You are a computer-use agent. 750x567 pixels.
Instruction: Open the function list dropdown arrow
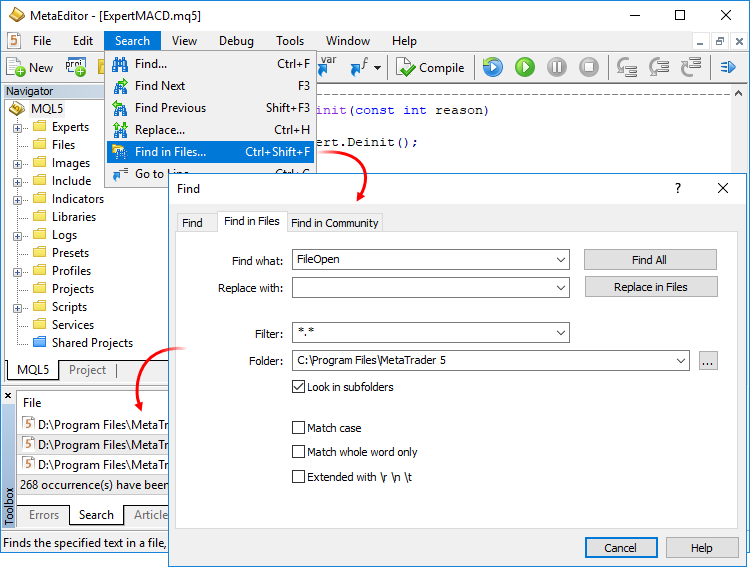coord(377,67)
